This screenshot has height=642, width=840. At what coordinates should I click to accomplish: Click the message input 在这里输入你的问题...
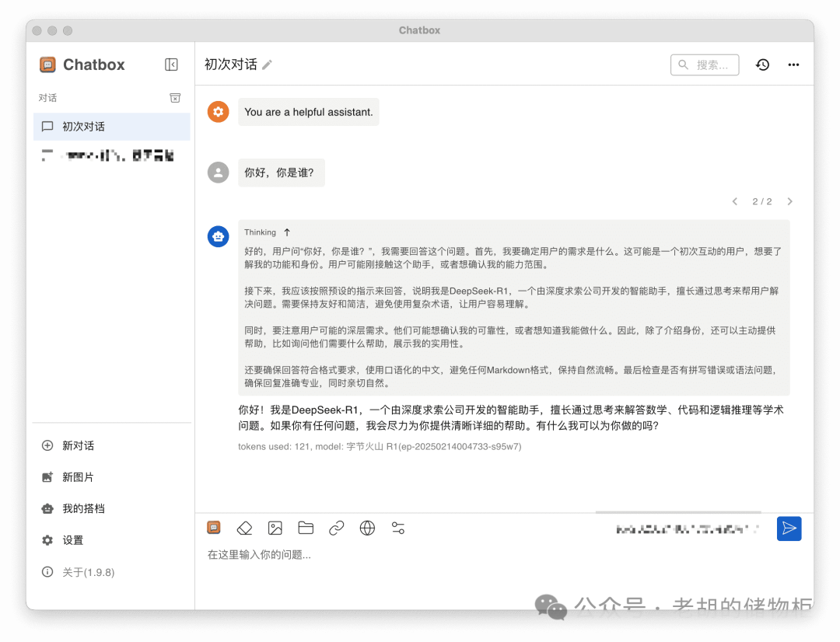pyautogui.click(x=503, y=555)
